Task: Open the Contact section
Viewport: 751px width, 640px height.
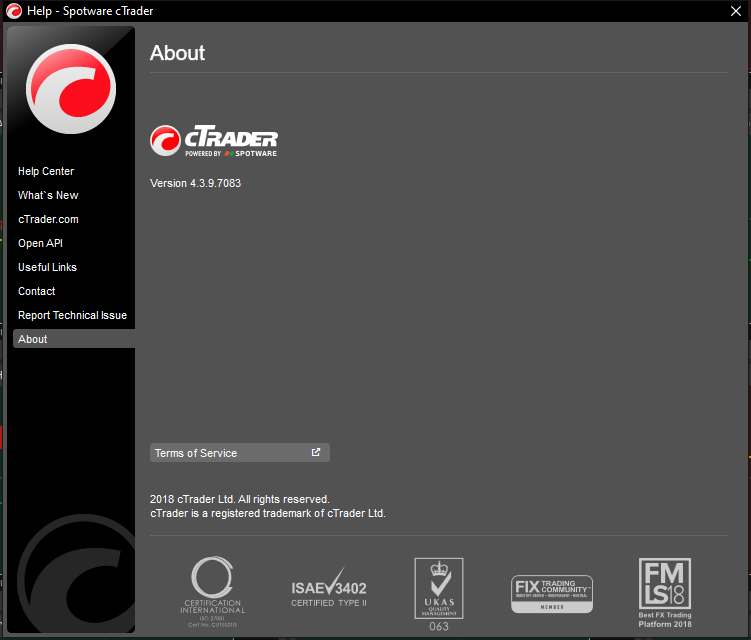Action: click(x=36, y=291)
